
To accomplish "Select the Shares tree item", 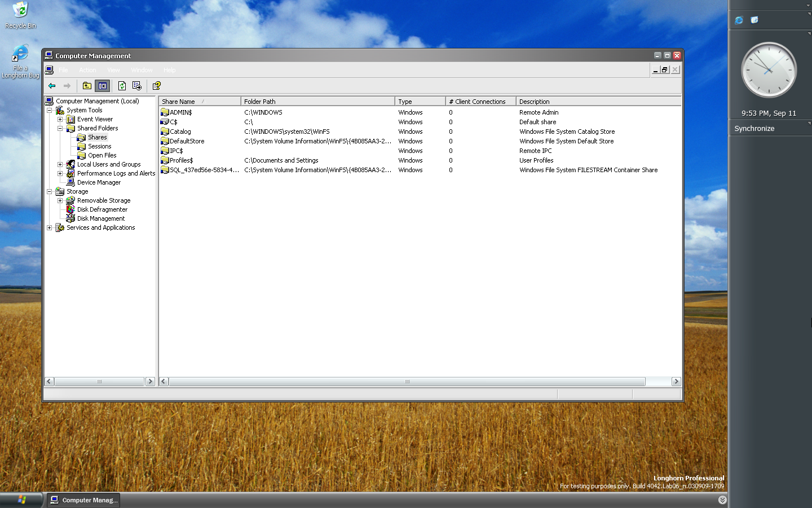I will (97, 137).
